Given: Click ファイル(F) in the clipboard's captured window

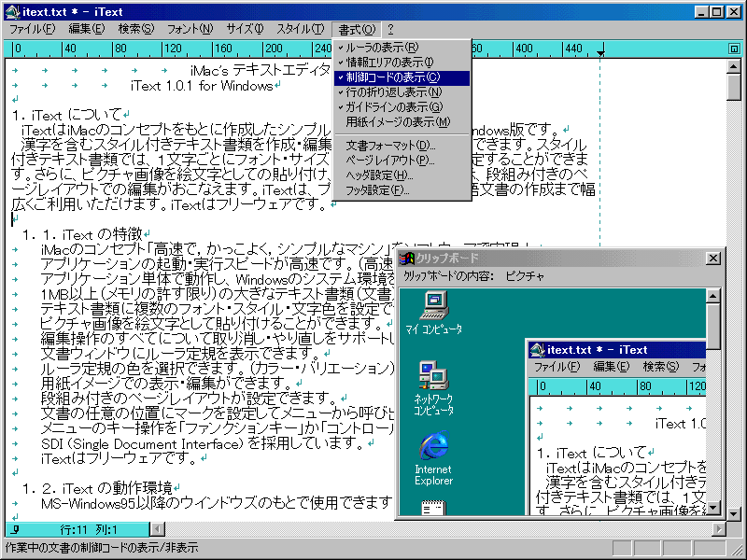Looking at the screenshot, I should [x=557, y=367].
